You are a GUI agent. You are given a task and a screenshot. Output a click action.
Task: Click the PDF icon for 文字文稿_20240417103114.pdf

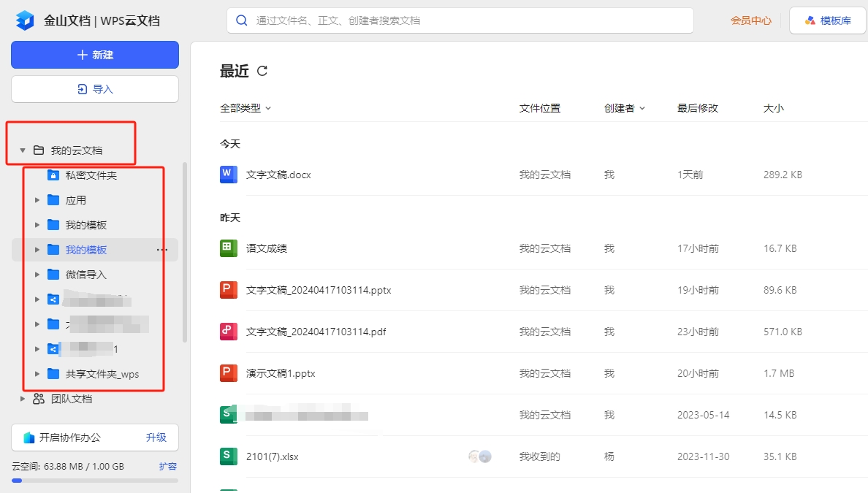point(229,332)
